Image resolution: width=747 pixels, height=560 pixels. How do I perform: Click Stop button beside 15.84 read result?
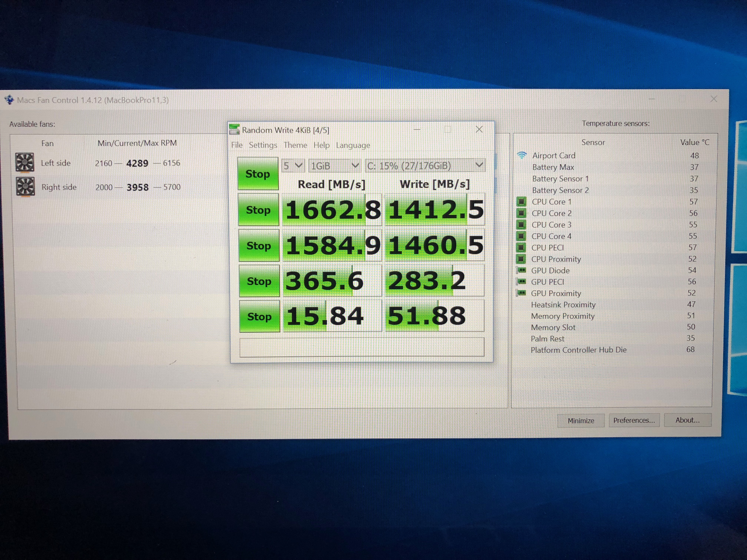[259, 316]
